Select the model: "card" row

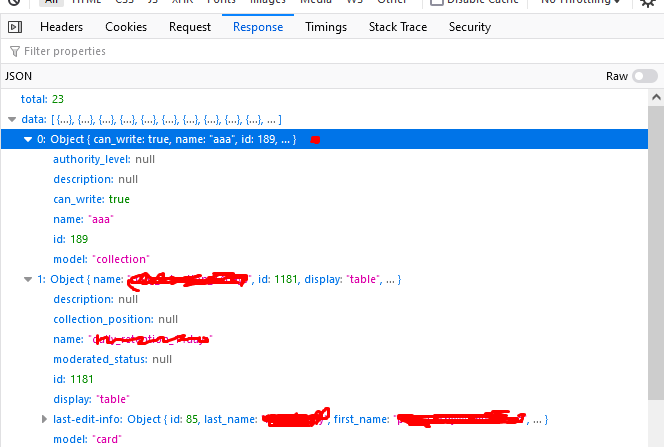[x=324, y=439]
